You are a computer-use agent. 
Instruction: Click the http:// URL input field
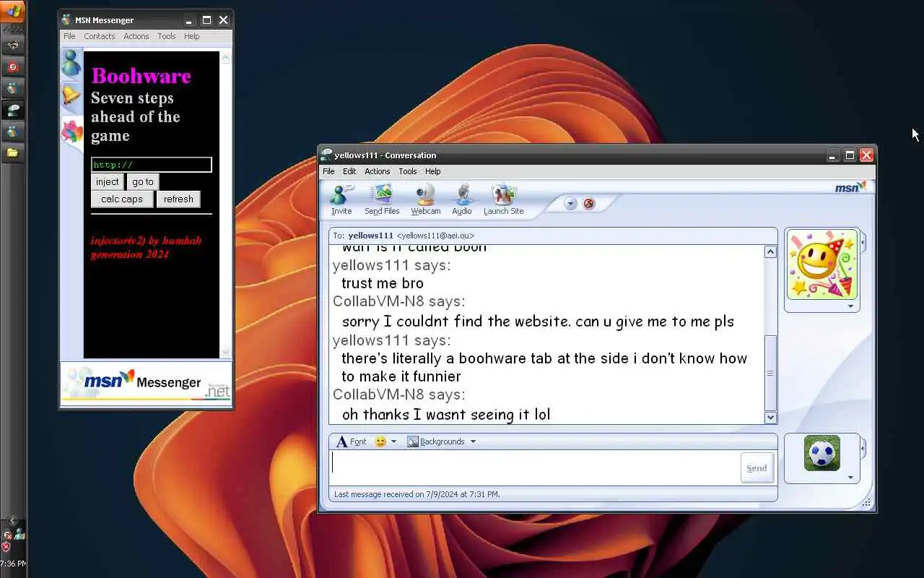pos(152,165)
